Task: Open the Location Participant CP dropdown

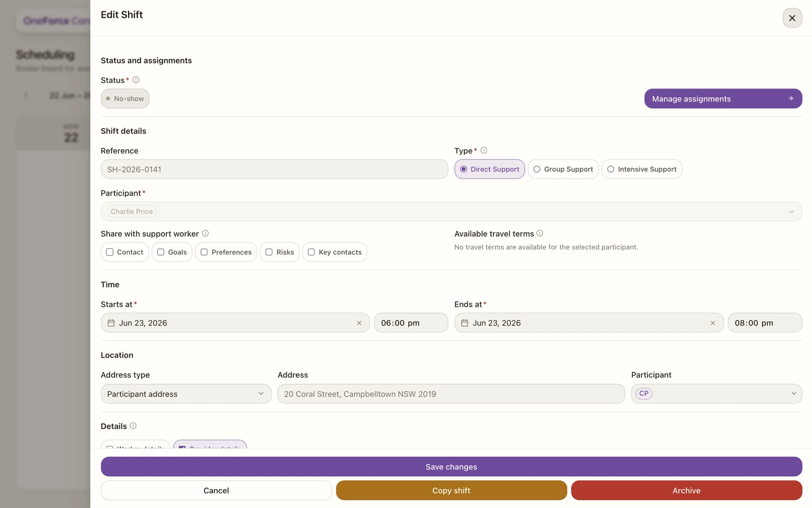Action: pos(716,394)
